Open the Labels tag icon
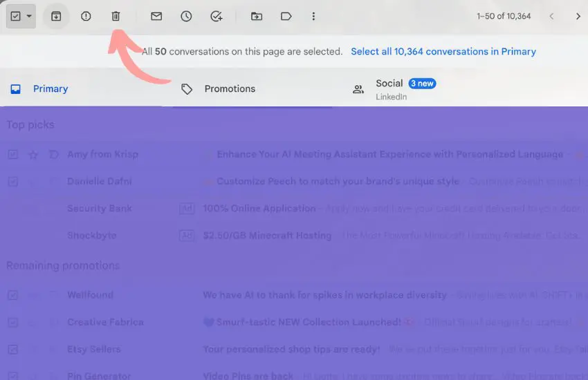The width and height of the screenshot is (588, 380). 286,16
